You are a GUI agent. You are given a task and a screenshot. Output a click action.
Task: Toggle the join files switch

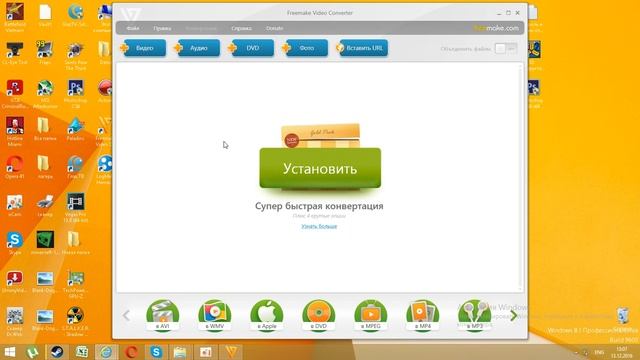click(506, 49)
